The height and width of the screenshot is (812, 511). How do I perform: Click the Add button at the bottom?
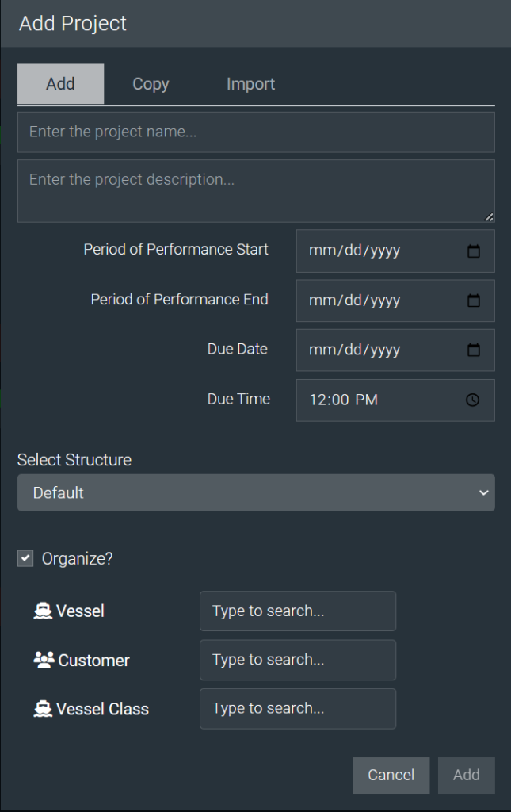[x=466, y=776]
